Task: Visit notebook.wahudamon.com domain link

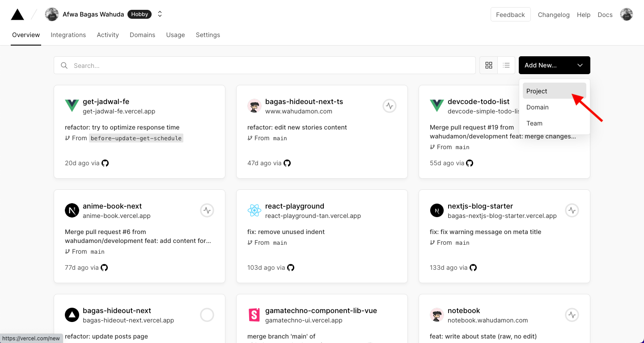Action: [x=488, y=320]
